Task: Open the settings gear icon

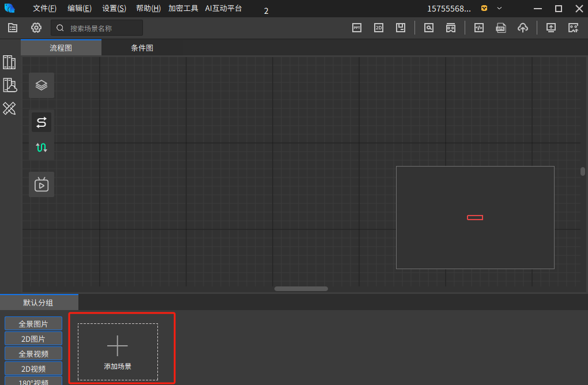Action: 36,27
